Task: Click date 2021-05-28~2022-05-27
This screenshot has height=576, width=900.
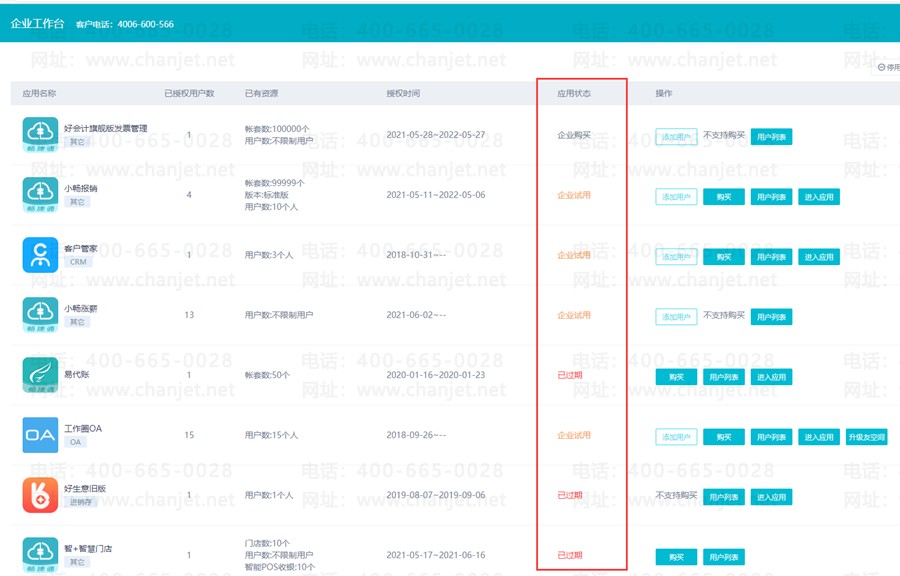Action: point(436,135)
